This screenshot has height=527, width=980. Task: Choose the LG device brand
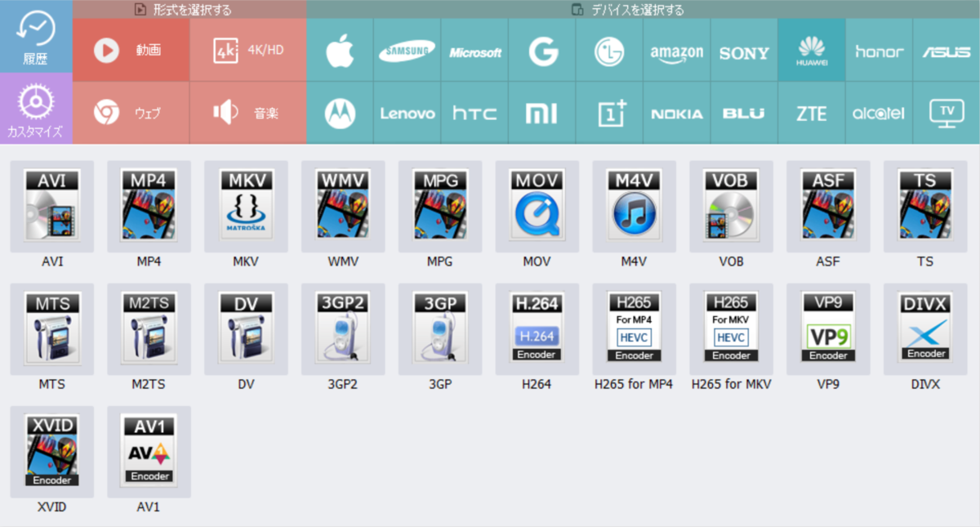(x=609, y=51)
